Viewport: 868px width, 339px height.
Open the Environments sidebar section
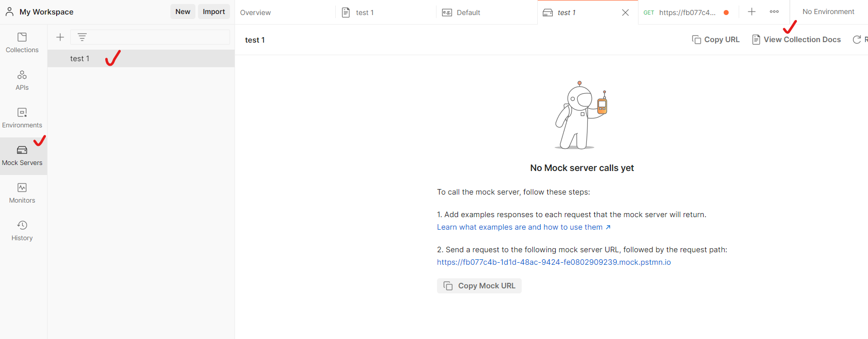pos(22,118)
